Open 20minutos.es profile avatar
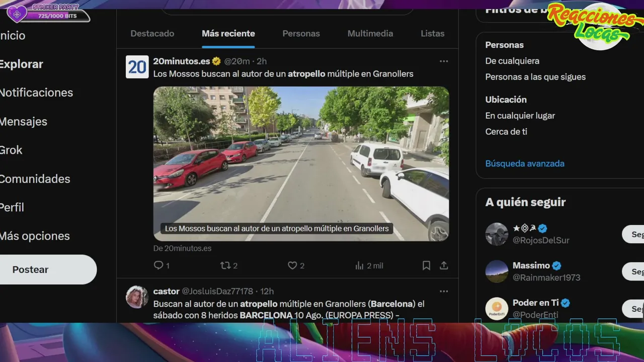 [137, 67]
